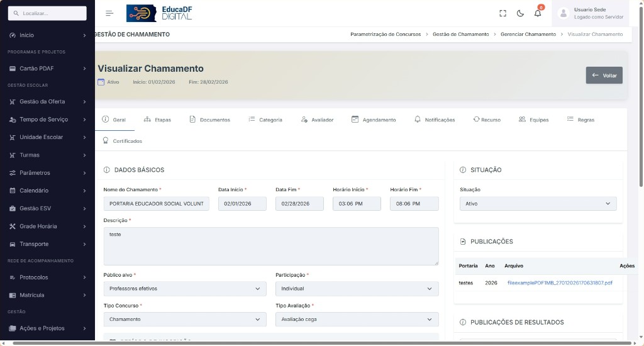644x346 pixels.
Task: Click the calendar icon beside Ativo status
Action: [101, 82]
